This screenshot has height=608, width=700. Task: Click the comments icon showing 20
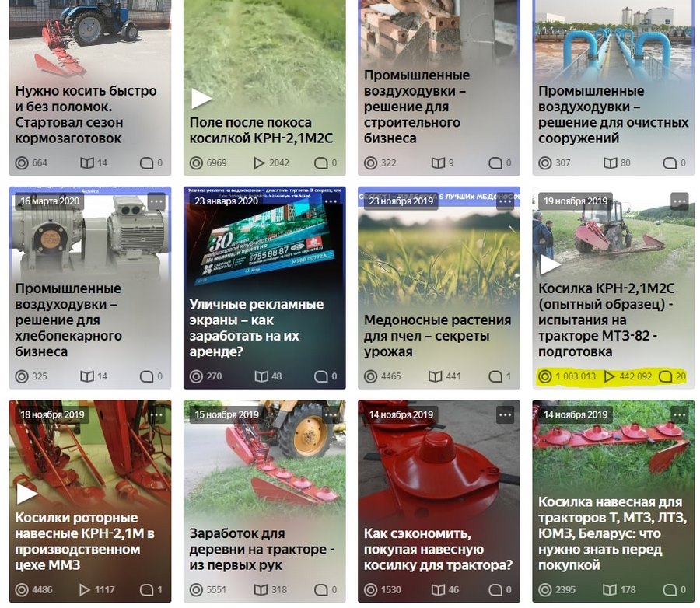(x=665, y=376)
